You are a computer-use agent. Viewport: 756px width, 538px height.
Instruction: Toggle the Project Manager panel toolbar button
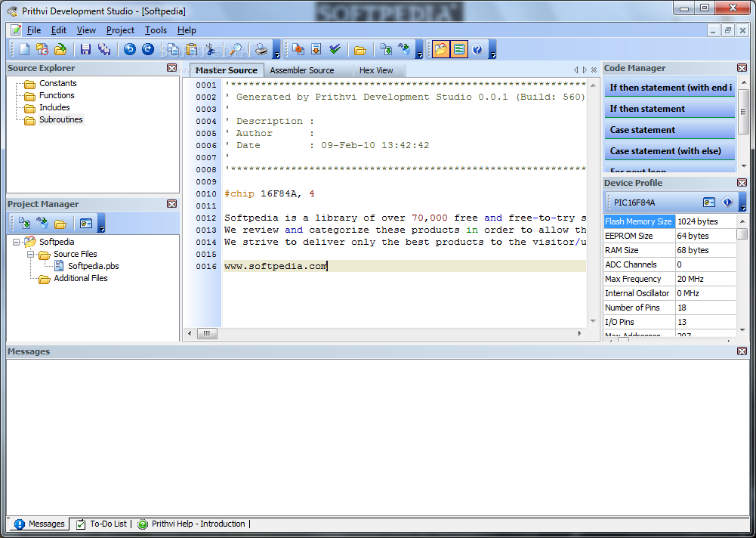[x=440, y=49]
